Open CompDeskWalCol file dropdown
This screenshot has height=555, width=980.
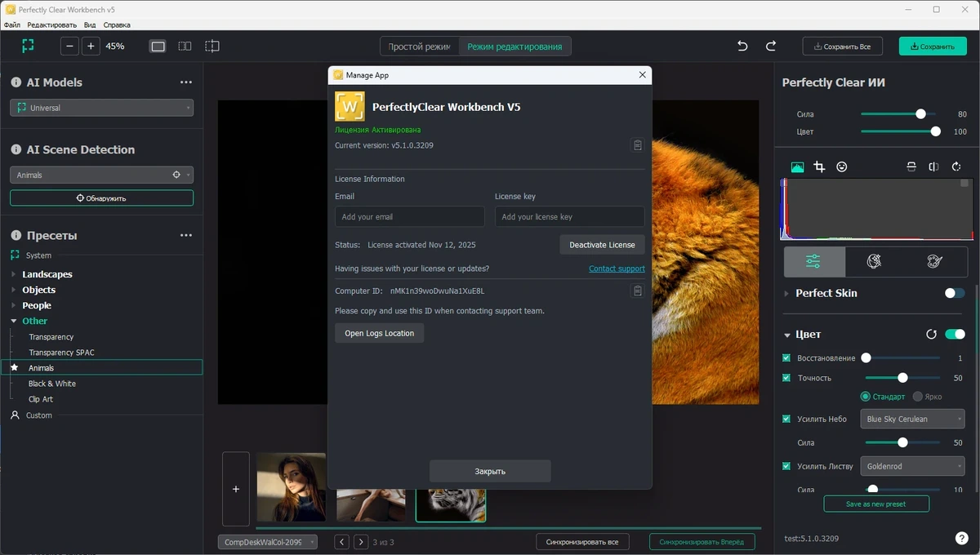(268, 542)
